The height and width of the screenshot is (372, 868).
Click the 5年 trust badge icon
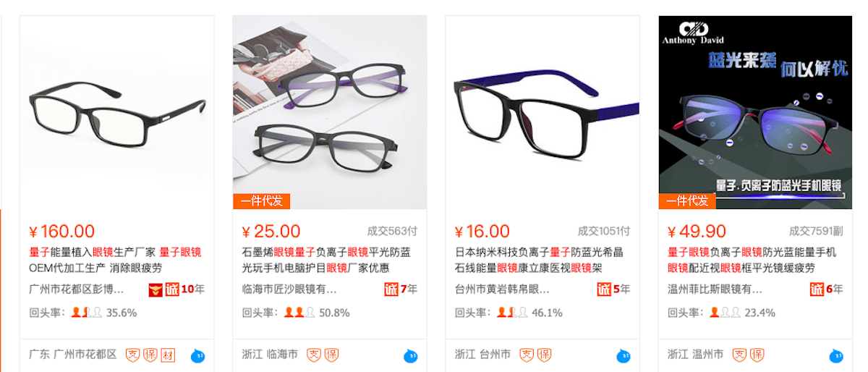(x=604, y=289)
